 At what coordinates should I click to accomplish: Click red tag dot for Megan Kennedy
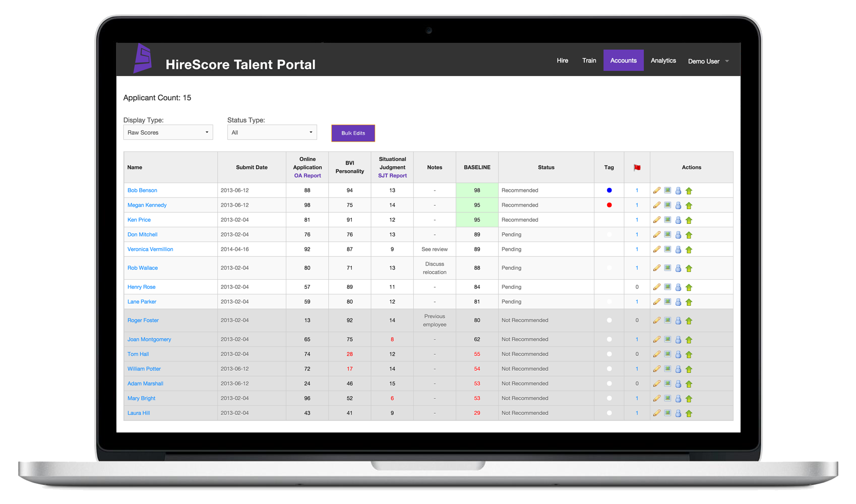609,205
